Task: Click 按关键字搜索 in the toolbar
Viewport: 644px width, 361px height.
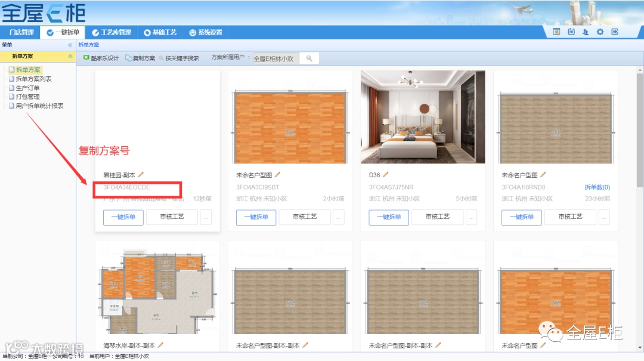Action: coord(179,58)
